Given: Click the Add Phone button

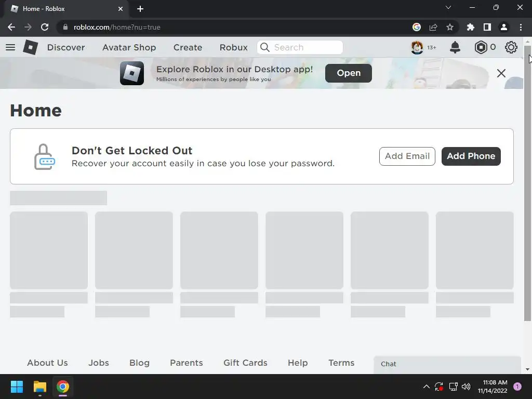Looking at the screenshot, I should tap(471, 156).
